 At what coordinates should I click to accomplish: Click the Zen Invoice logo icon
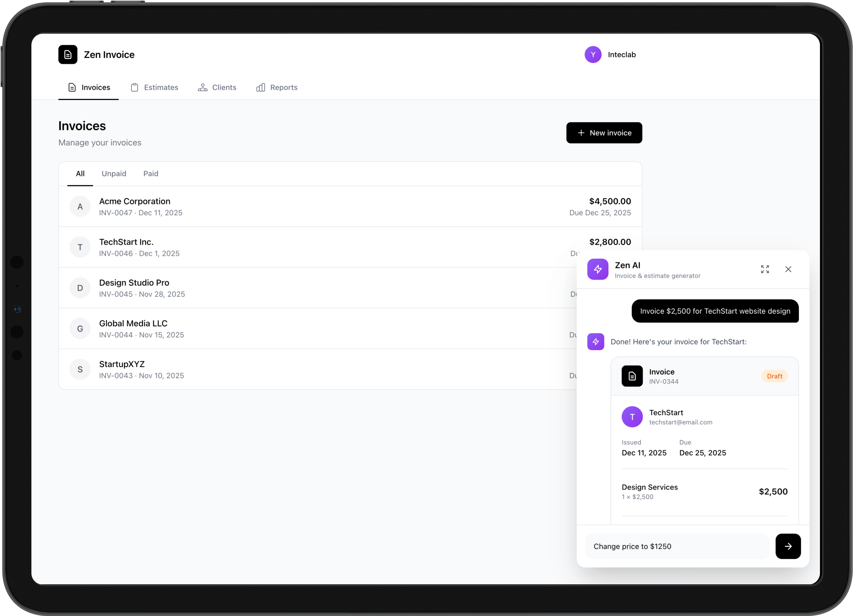(x=68, y=54)
